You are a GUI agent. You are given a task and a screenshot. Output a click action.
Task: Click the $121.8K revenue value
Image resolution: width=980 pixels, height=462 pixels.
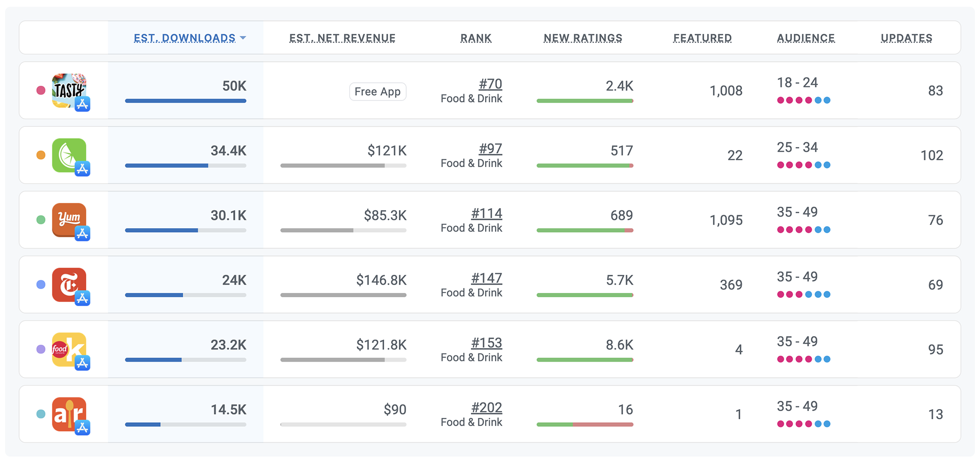[x=381, y=344]
